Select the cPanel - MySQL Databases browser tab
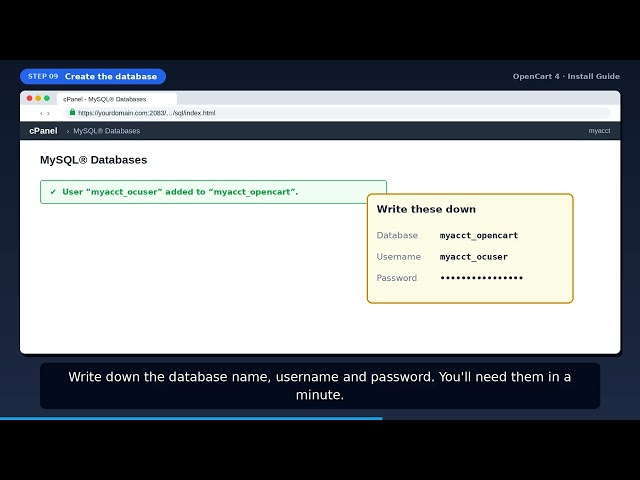The image size is (640, 480). pos(117,99)
